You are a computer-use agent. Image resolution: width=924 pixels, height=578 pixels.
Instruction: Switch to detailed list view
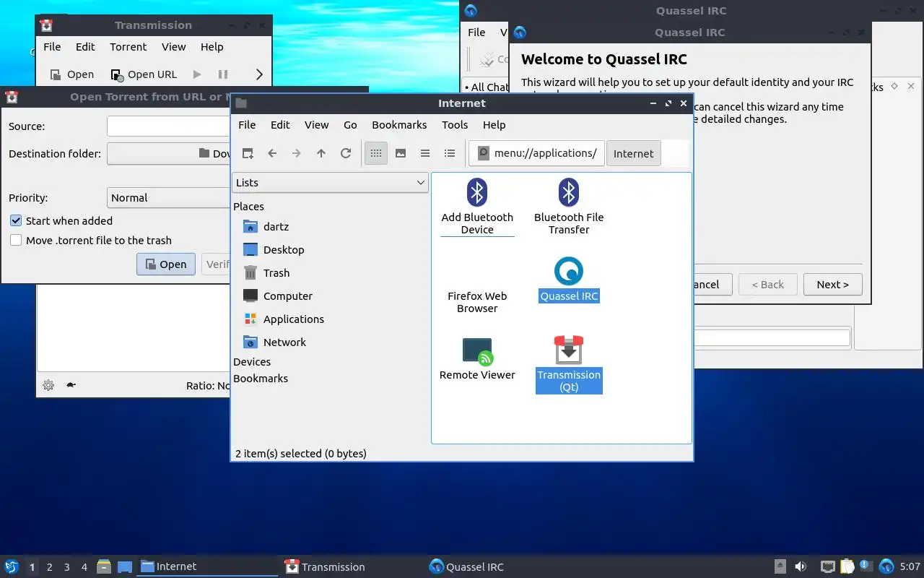pos(450,153)
